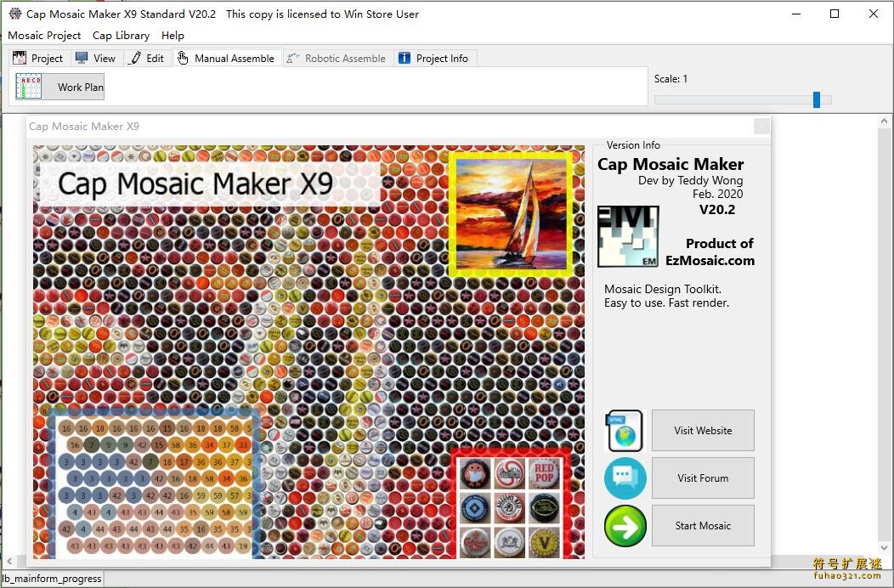Click the Project Info information icon
Viewport: 894px width, 588px height.
tap(403, 57)
